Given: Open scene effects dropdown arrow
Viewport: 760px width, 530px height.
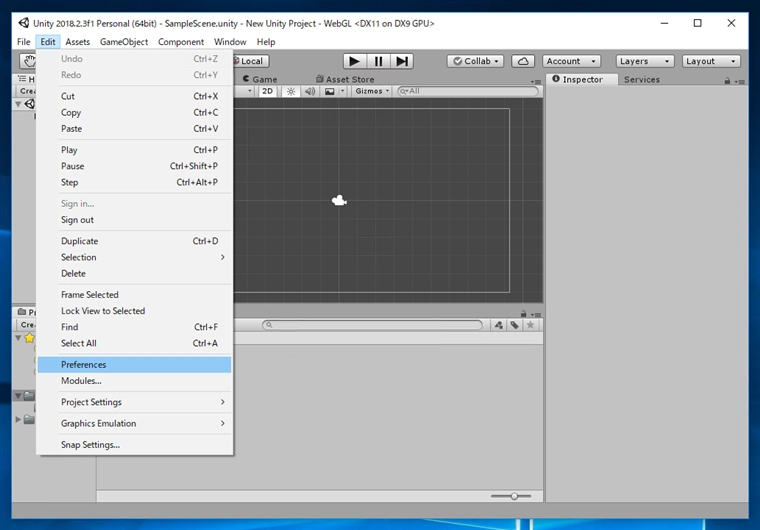Looking at the screenshot, I should point(342,91).
